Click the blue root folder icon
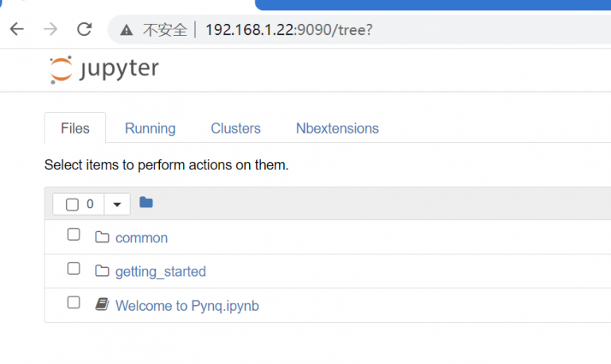The height and width of the screenshot is (364, 611). (x=146, y=203)
